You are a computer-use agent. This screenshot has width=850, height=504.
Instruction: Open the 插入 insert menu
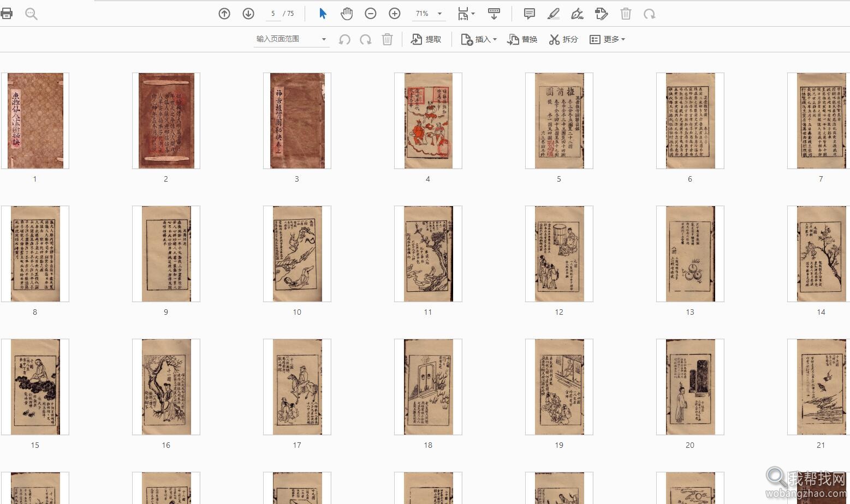tap(479, 39)
